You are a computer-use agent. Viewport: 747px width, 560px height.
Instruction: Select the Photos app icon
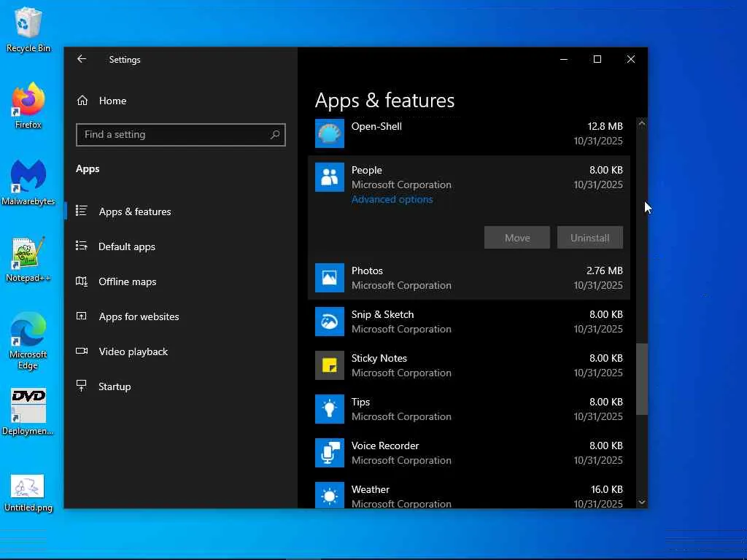330,278
